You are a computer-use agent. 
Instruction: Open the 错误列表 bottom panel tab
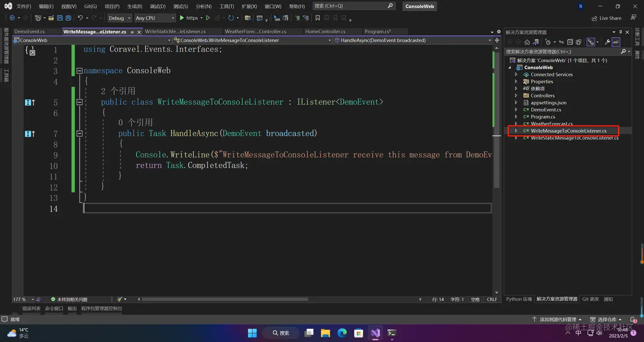click(x=31, y=308)
